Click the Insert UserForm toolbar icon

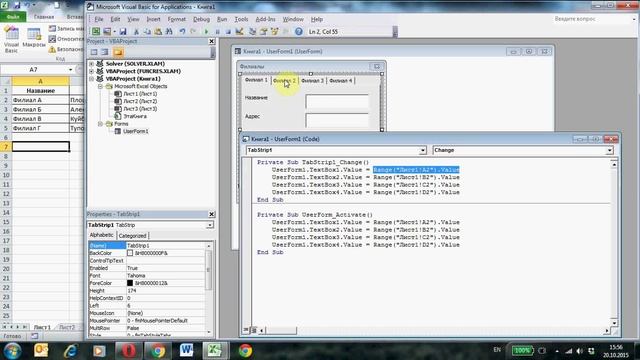(107, 31)
